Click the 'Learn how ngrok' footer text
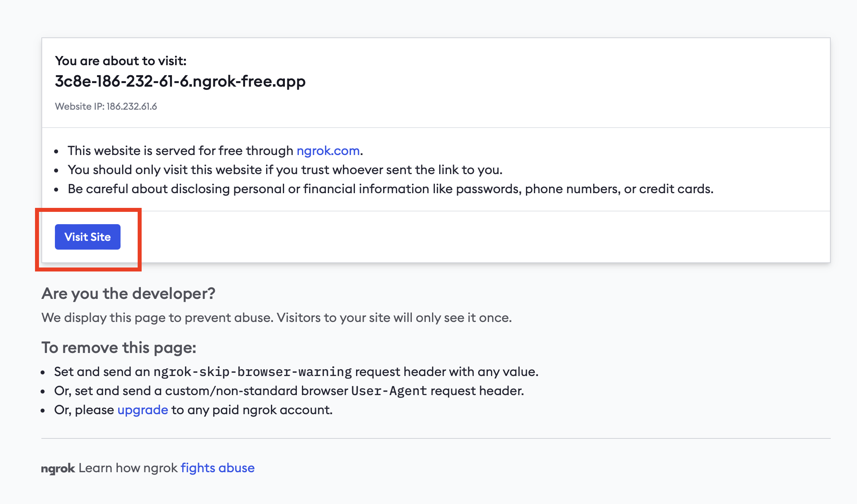The image size is (857, 504). [128, 468]
